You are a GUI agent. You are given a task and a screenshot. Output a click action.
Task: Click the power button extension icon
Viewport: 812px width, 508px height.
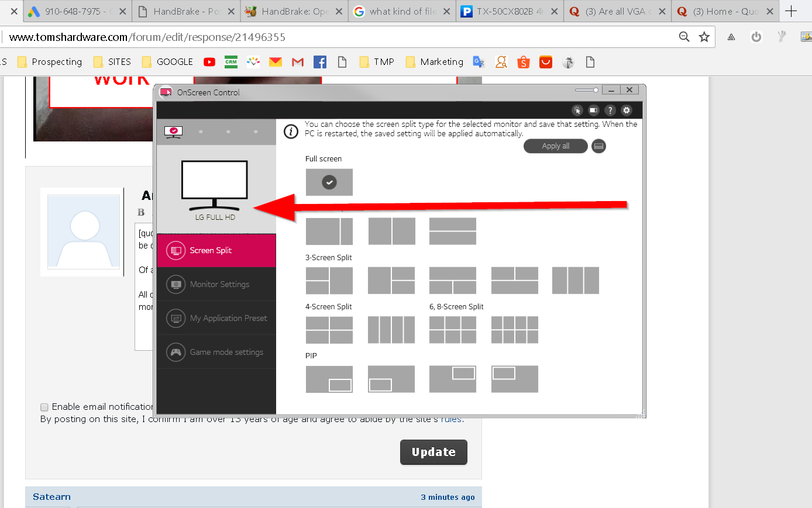click(x=756, y=37)
